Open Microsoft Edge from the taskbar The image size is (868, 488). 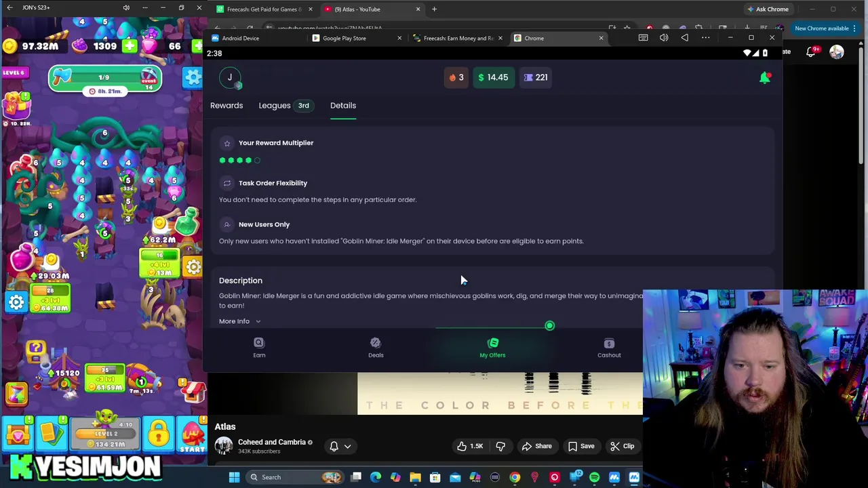click(376, 477)
